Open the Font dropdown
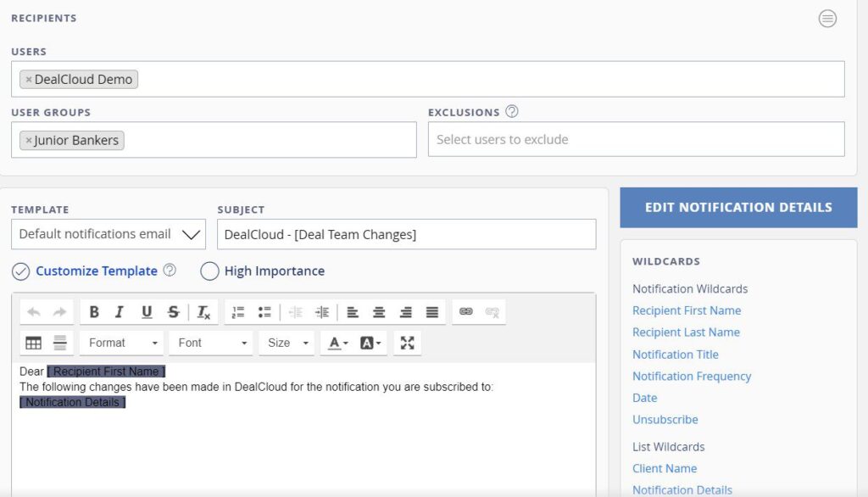Viewport: 868px width, 497px height. pos(211,343)
